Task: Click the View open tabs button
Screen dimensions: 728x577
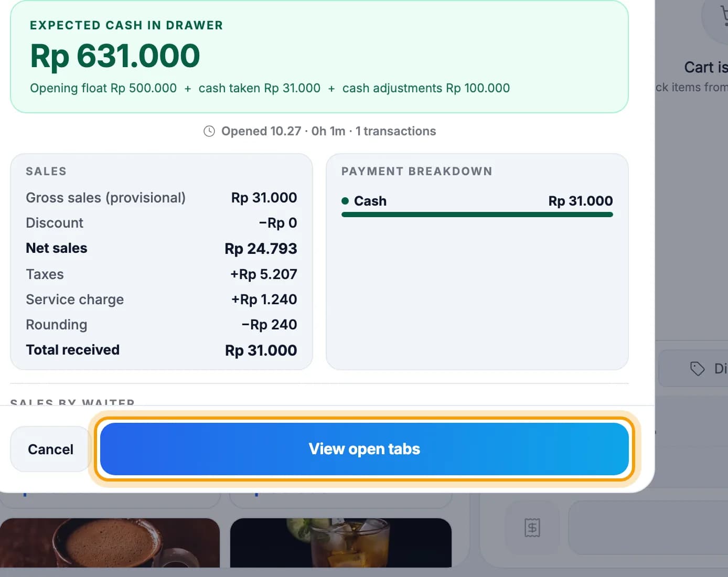Action: click(x=364, y=449)
